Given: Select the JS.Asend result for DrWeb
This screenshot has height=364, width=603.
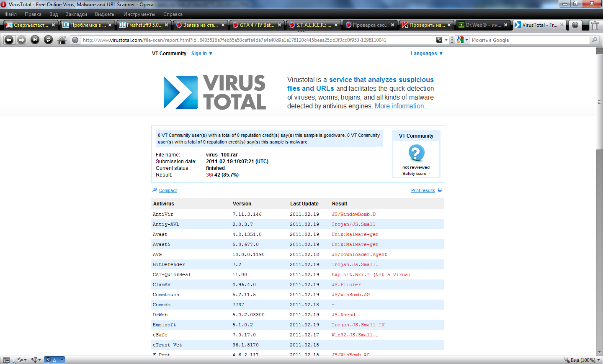Looking at the screenshot, I should point(343,315).
